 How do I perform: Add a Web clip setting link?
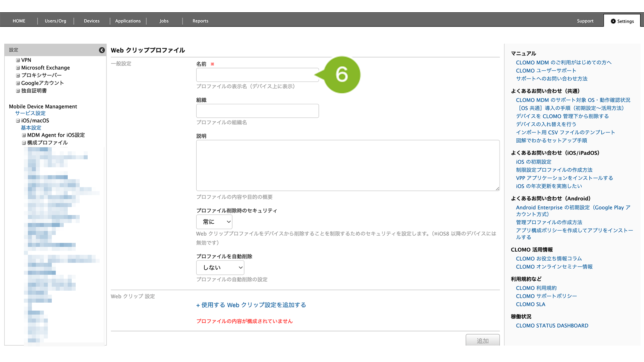point(251,305)
